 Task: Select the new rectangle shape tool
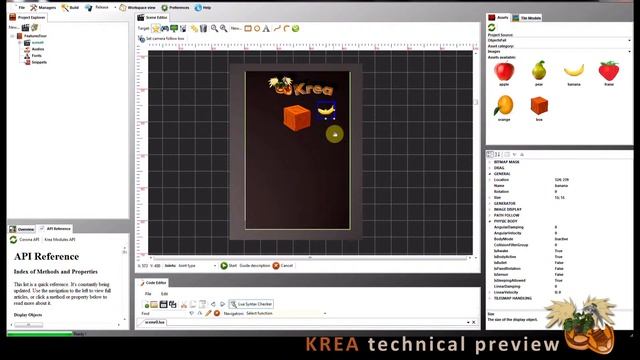click(248, 28)
